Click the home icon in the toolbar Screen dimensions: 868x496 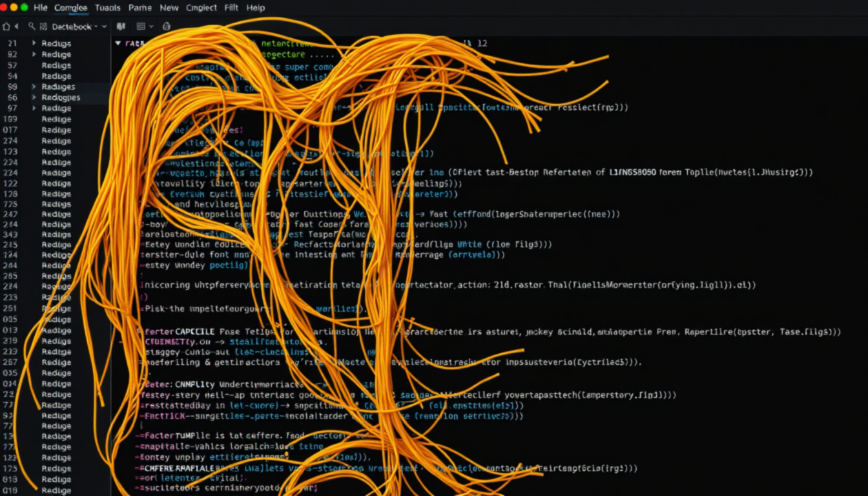point(6,26)
